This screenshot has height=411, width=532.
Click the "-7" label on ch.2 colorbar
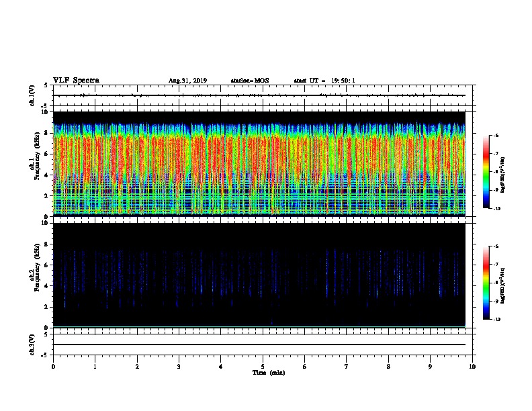pyautogui.click(x=496, y=265)
